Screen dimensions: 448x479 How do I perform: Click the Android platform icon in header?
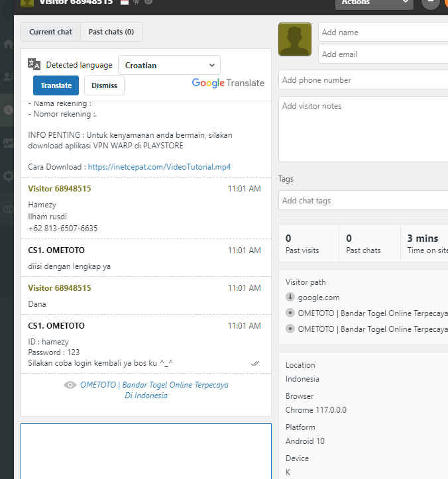(137, 3)
